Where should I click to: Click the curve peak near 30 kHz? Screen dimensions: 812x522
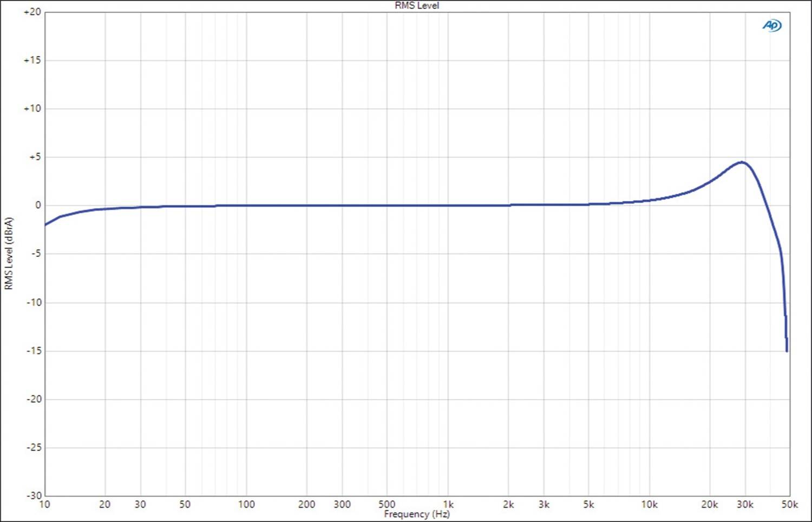point(742,162)
